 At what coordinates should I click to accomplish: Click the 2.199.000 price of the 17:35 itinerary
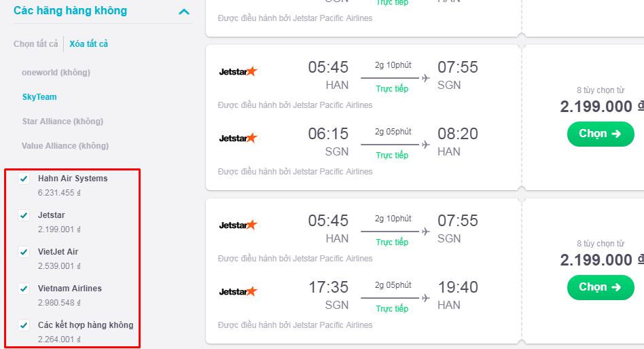coord(596,260)
